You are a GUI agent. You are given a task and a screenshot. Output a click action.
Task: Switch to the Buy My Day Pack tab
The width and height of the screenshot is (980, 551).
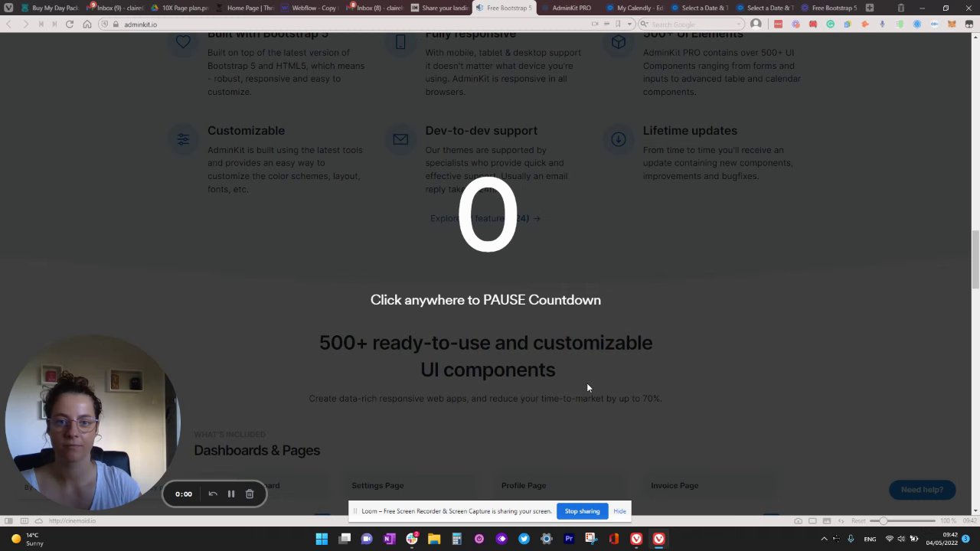click(50, 8)
